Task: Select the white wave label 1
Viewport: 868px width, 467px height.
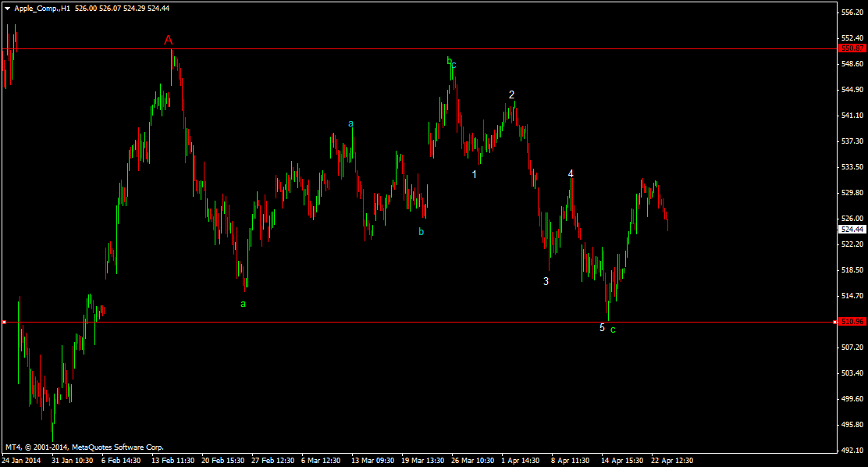Action: (x=474, y=174)
